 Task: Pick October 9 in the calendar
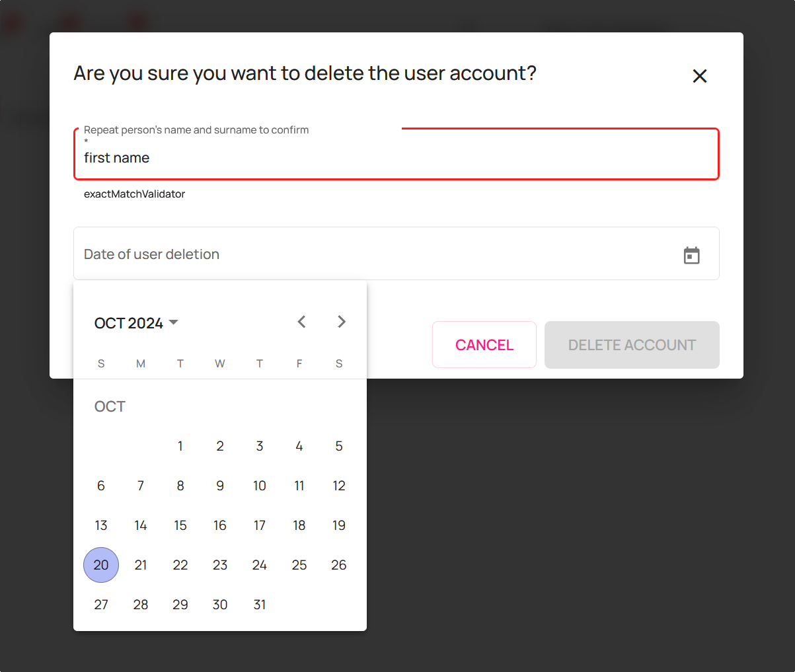pyautogui.click(x=220, y=486)
